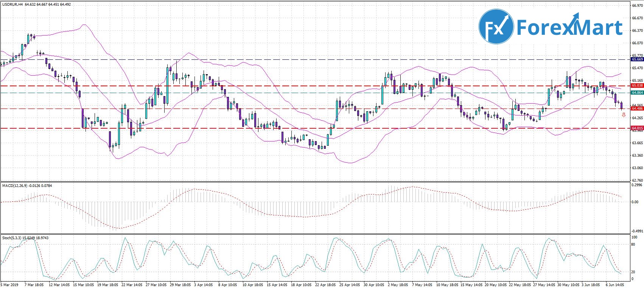
Task: Select the Stoch(5,3,3) indicator label
Action: click(x=12, y=238)
